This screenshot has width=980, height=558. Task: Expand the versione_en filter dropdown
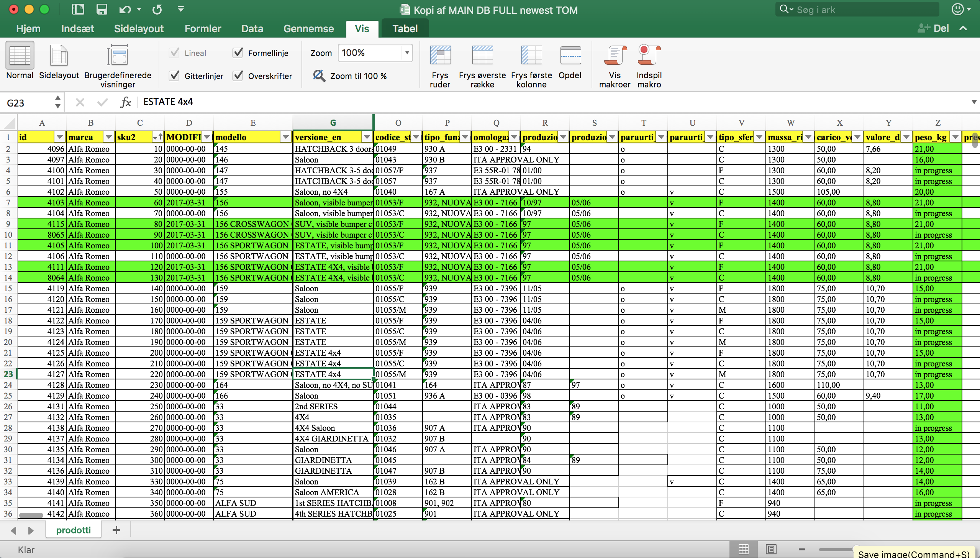pyautogui.click(x=367, y=137)
